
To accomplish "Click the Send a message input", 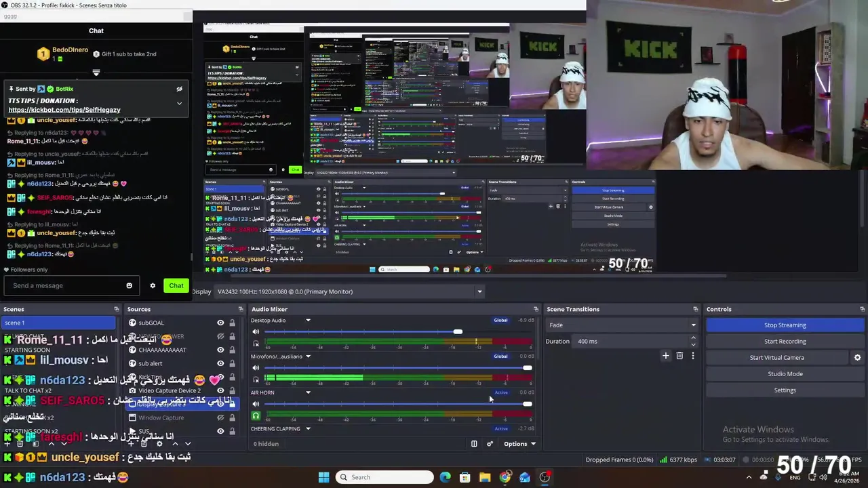I will 71,285.
